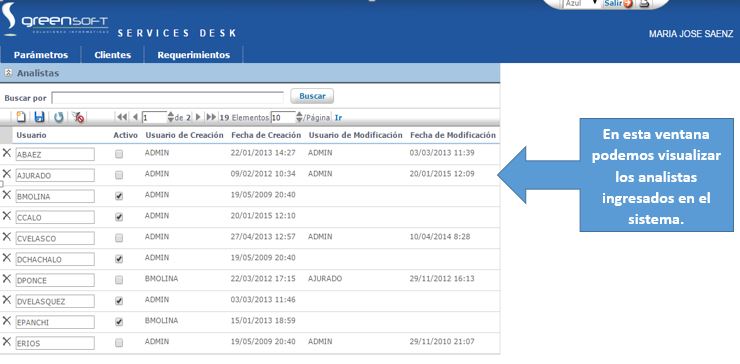Viewport: 740px width, 364px height.
Task: Go to the next page of results
Action: pyautogui.click(x=198, y=117)
